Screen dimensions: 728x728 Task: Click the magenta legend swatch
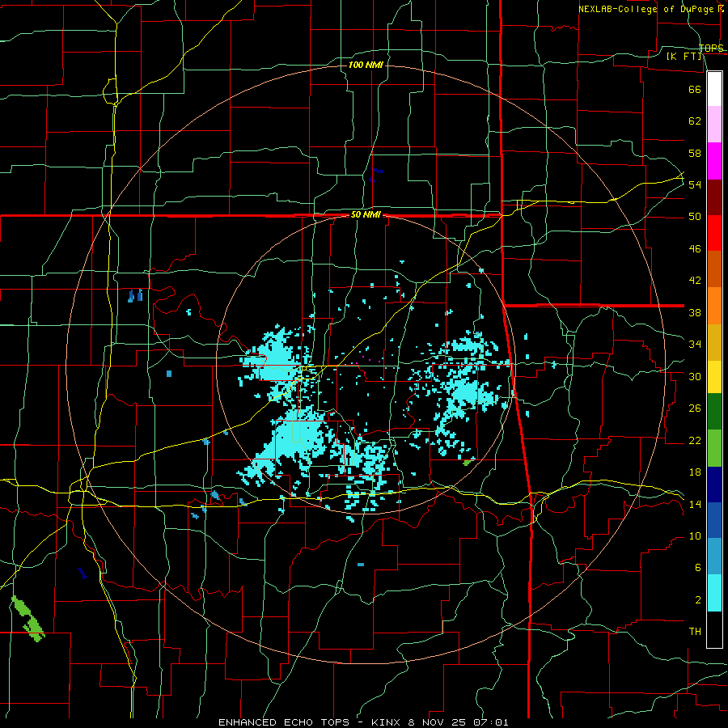pos(714,161)
